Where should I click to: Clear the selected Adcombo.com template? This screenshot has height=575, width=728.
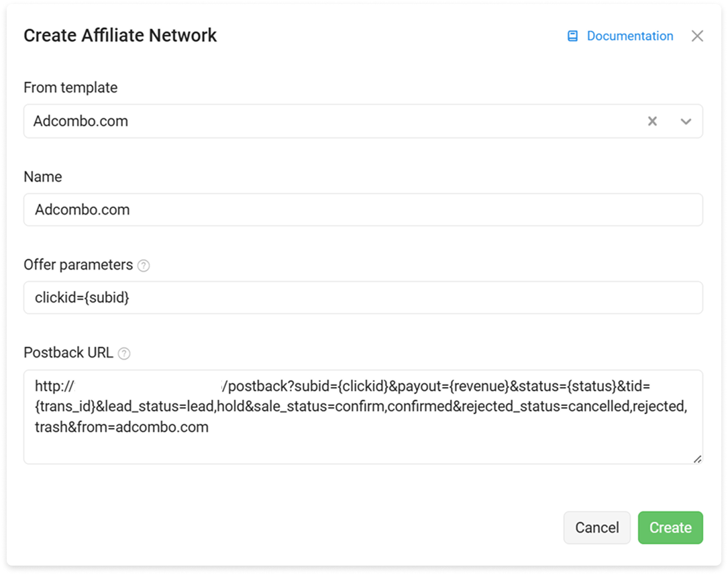tap(652, 121)
